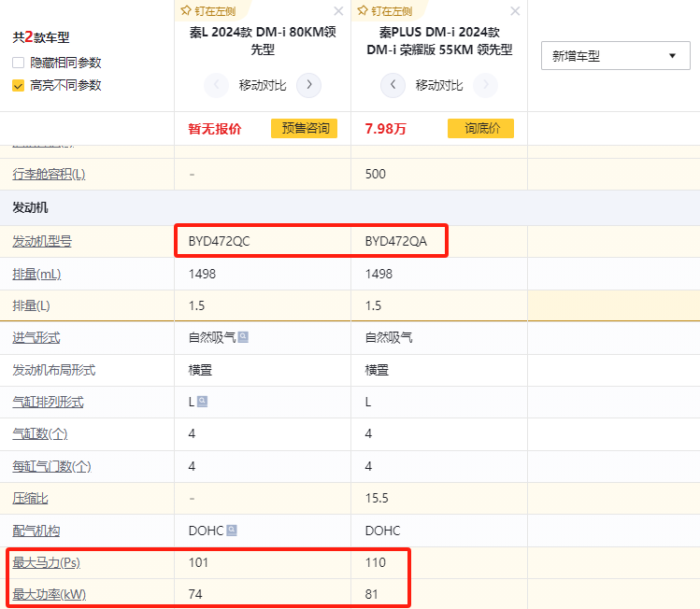The height and width of the screenshot is (609, 700).
Task: Open 每缸气门数(个) parameter link
Action: pos(51,466)
